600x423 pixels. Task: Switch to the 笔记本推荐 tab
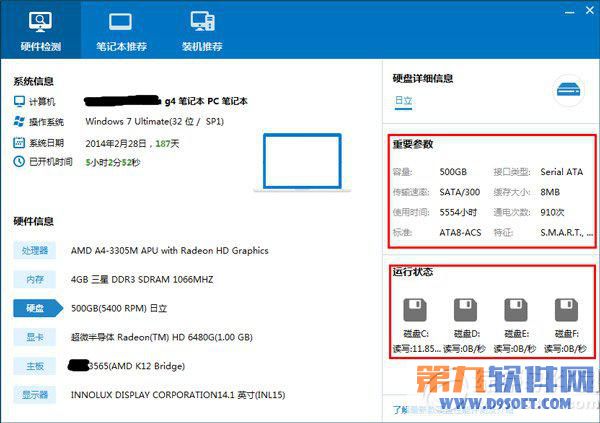(x=121, y=30)
